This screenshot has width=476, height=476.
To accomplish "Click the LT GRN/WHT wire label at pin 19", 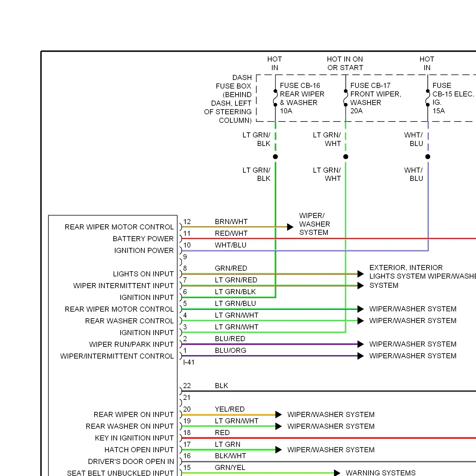I will tap(236, 421).
